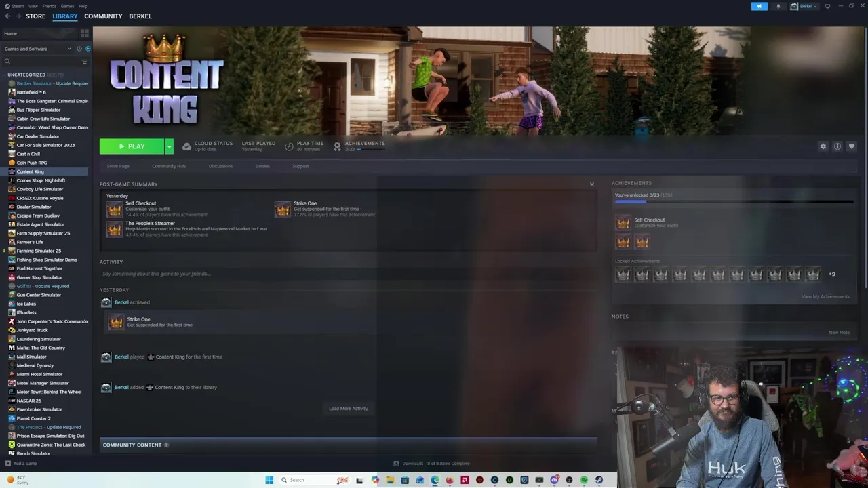The image size is (868, 488).
Task: Select Car Dealer Simulator in list
Action: click(x=38, y=136)
